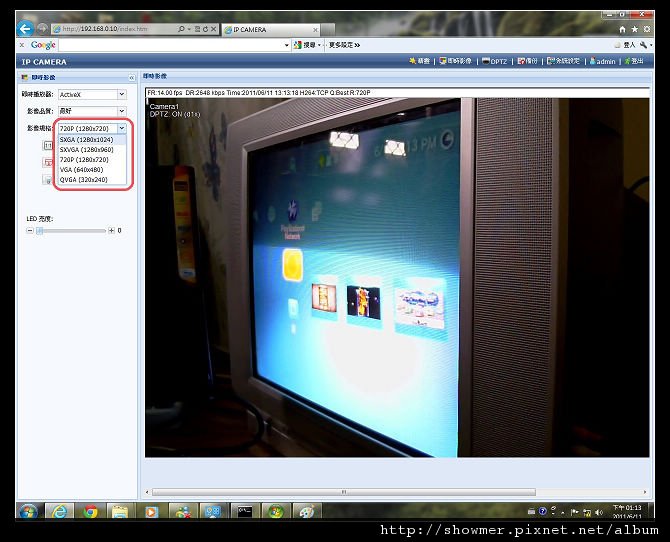Decrease LED brightness with the minus button

click(x=29, y=230)
